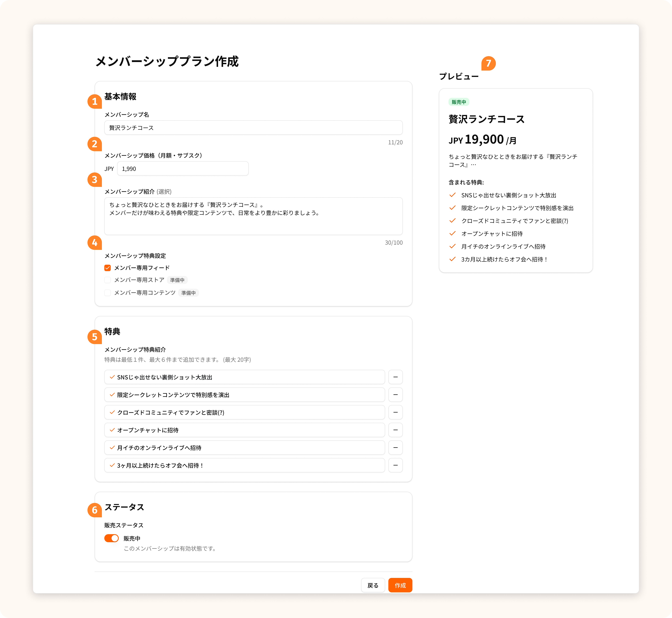
Task: Check the メンバー専用コンテンツ checkbox
Action: click(107, 293)
